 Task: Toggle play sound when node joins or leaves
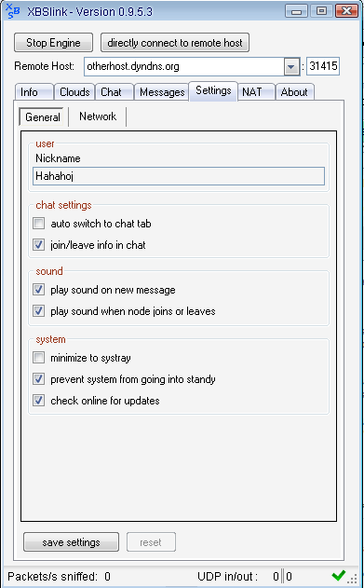click(38, 311)
